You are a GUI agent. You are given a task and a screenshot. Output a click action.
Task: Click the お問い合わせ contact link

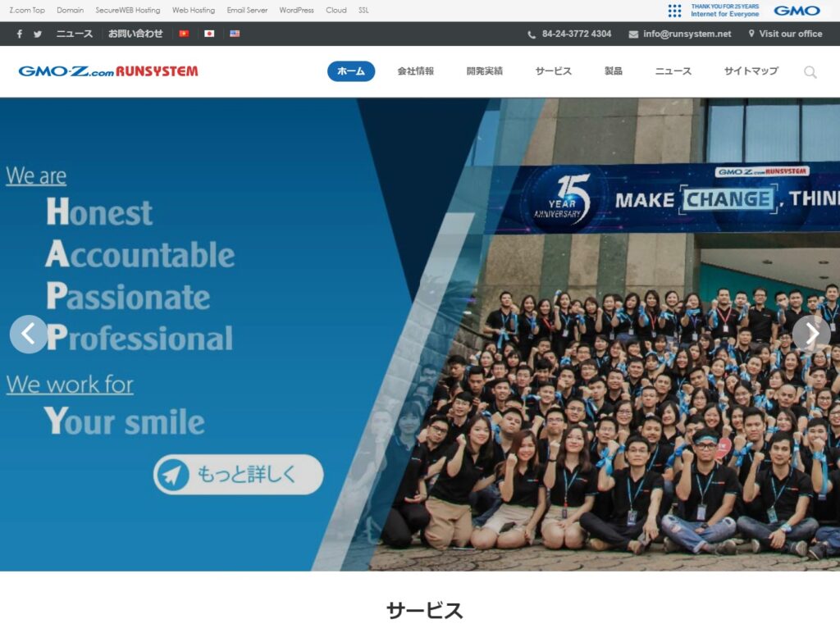pos(135,34)
